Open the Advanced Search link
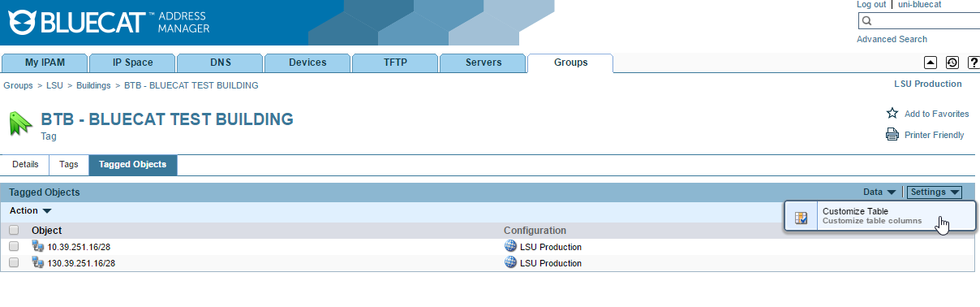 click(892, 39)
